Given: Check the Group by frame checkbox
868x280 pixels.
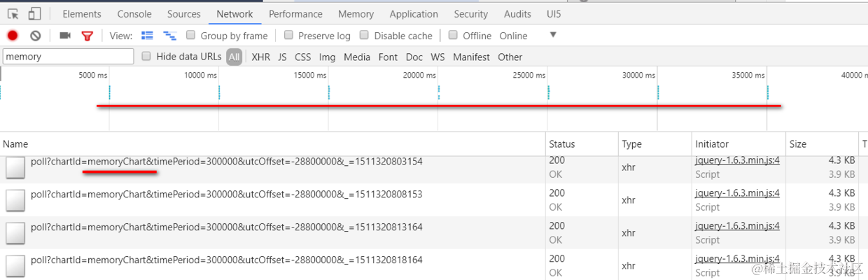Looking at the screenshot, I should pos(190,35).
